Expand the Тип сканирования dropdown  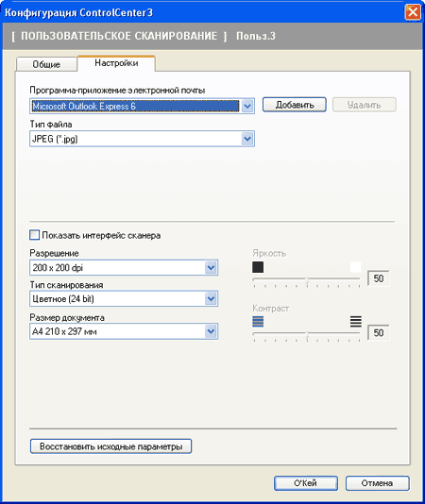pyautogui.click(x=211, y=298)
